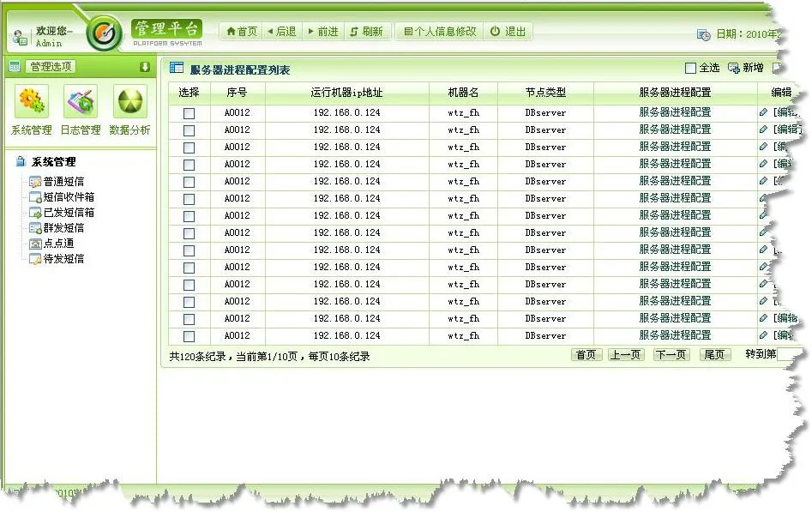Go to next page with 下一页

pyautogui.click(x=671, y=355)
